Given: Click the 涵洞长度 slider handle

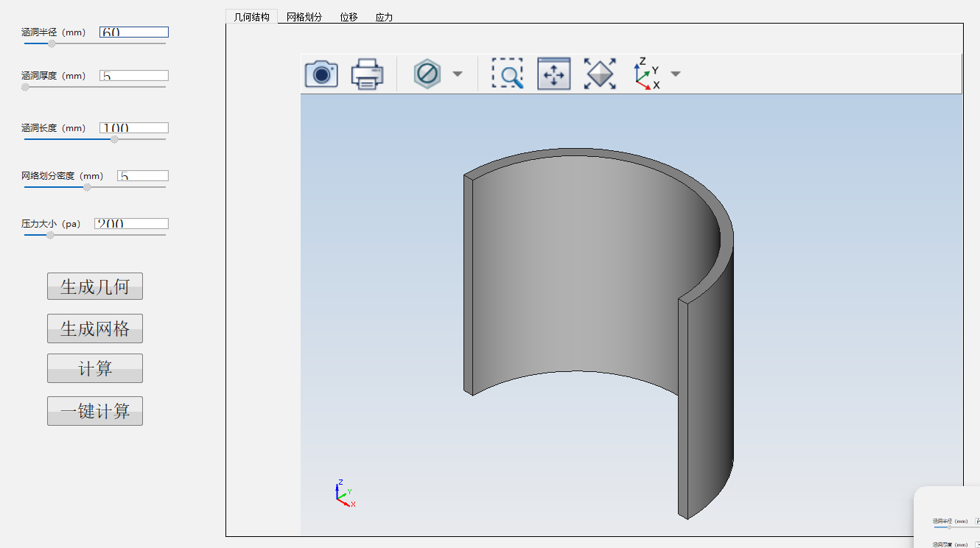Looking at the screenshot, I should [114, 139].
